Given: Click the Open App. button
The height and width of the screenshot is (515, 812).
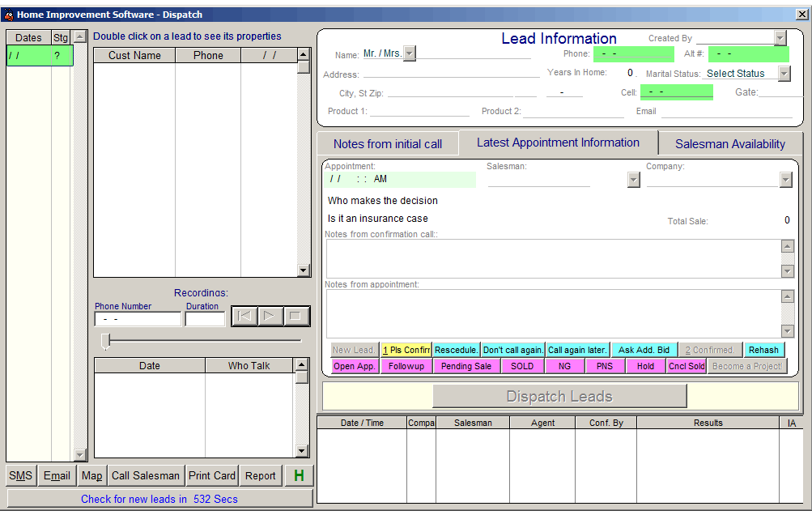Looking at the screenshot, I should click(355, 366).
